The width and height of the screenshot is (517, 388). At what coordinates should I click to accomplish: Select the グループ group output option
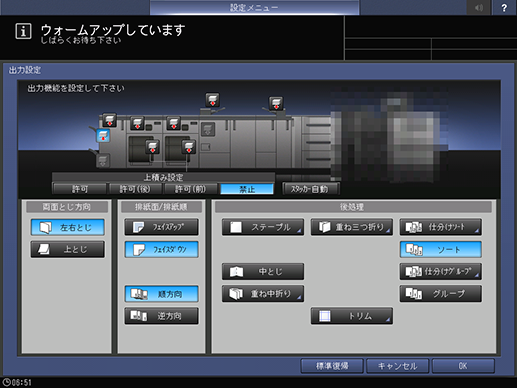(440, 294)
